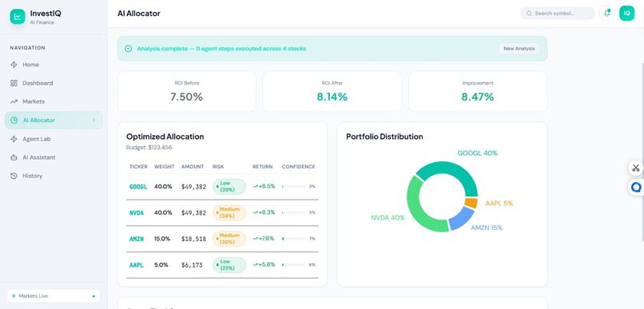This screenshot has width=644, height=309.
Task: Click the ROI Before 7.50% value
Action: point(186,97)
